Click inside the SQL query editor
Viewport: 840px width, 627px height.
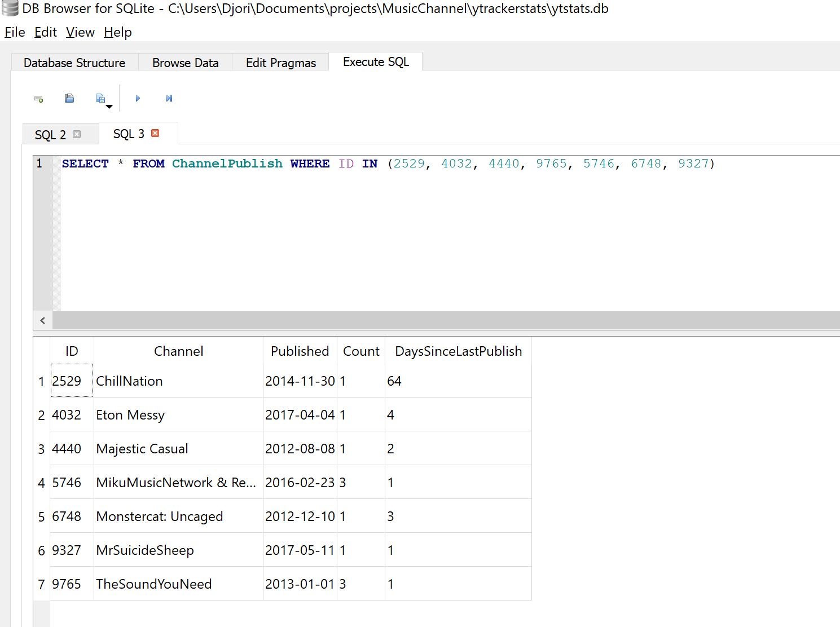click(450, 233)
